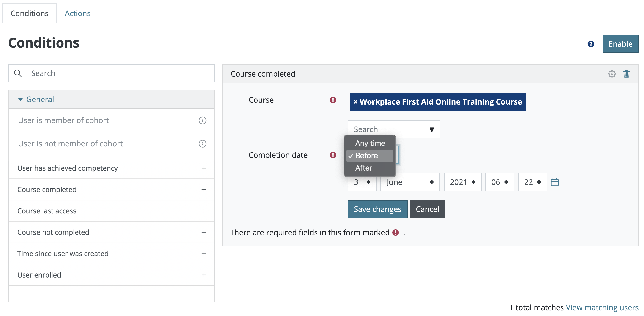Screen dimensions: 644x316
Task: Open the Course completed settings gear
Action: coord(612,74)
